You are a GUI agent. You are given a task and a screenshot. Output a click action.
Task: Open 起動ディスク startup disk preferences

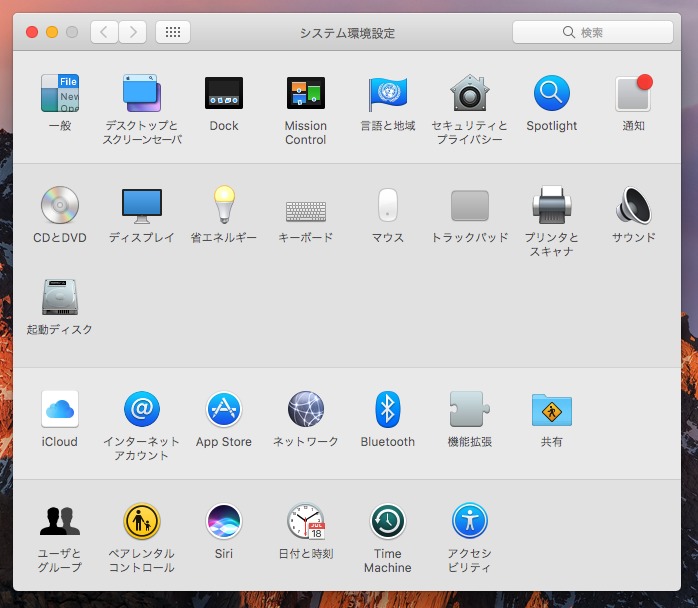pos(60,297)
